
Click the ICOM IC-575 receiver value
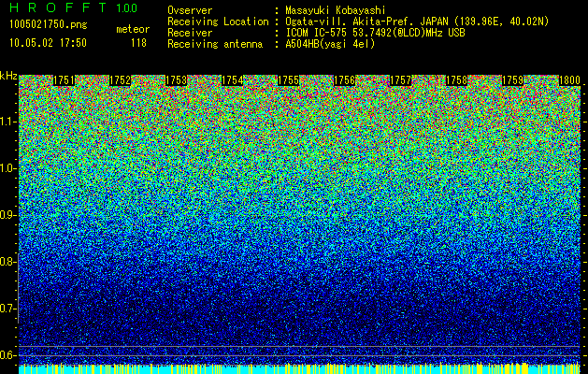[376, 33]
